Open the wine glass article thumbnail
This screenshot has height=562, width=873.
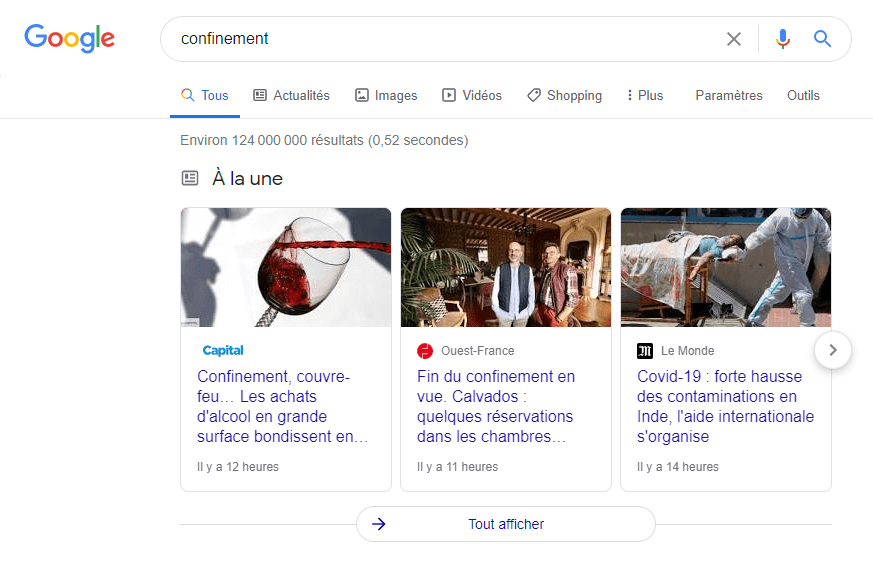[x=286, y=267]
